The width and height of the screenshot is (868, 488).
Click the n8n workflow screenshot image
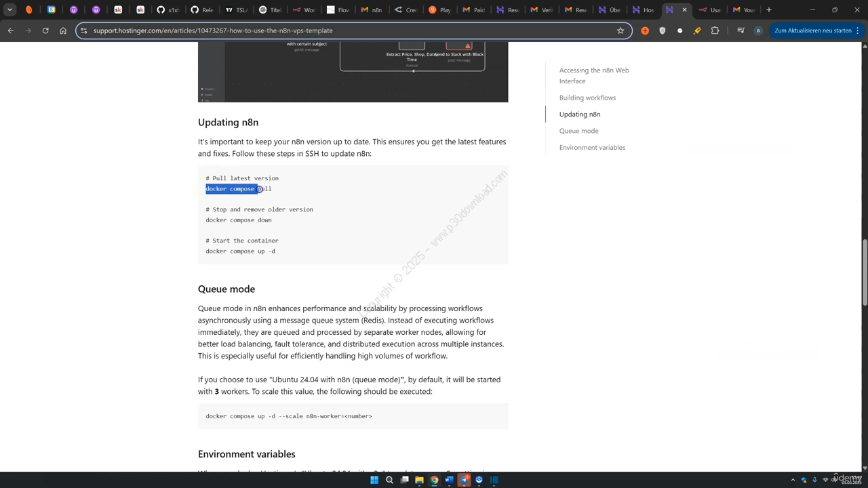click(x=353, y=72)
